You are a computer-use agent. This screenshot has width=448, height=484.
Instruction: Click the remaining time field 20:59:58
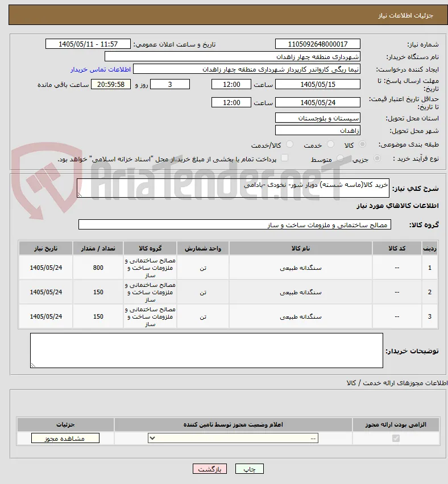(111, 84)
